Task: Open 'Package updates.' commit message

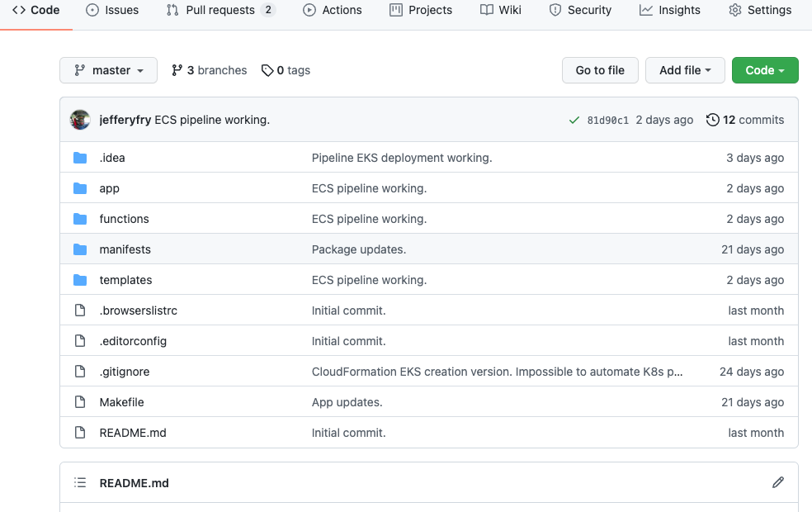Action: [359, 249]
